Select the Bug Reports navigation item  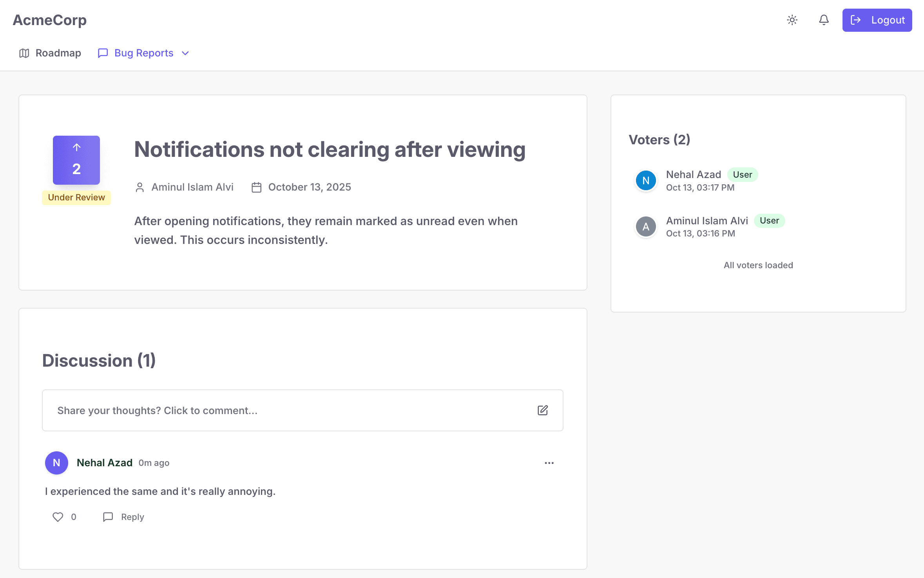[143, 53]
